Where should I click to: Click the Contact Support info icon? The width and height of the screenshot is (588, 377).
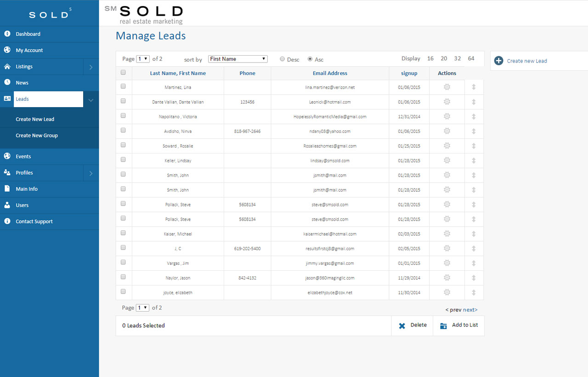click(7, 221)
